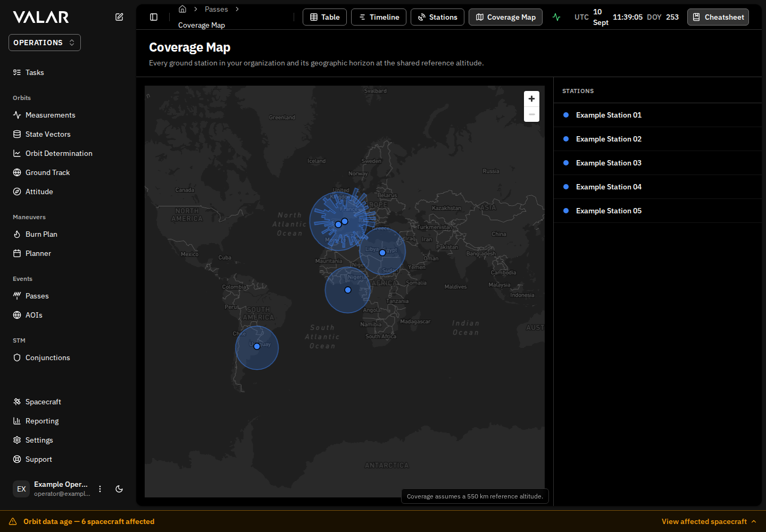Zoom out on the map
This screenshot has height=532, width=766.
(531, 114)
